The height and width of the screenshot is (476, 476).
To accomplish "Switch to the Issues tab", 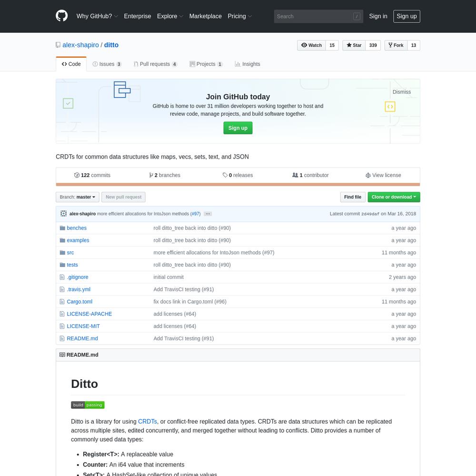I will coord(107,64).
